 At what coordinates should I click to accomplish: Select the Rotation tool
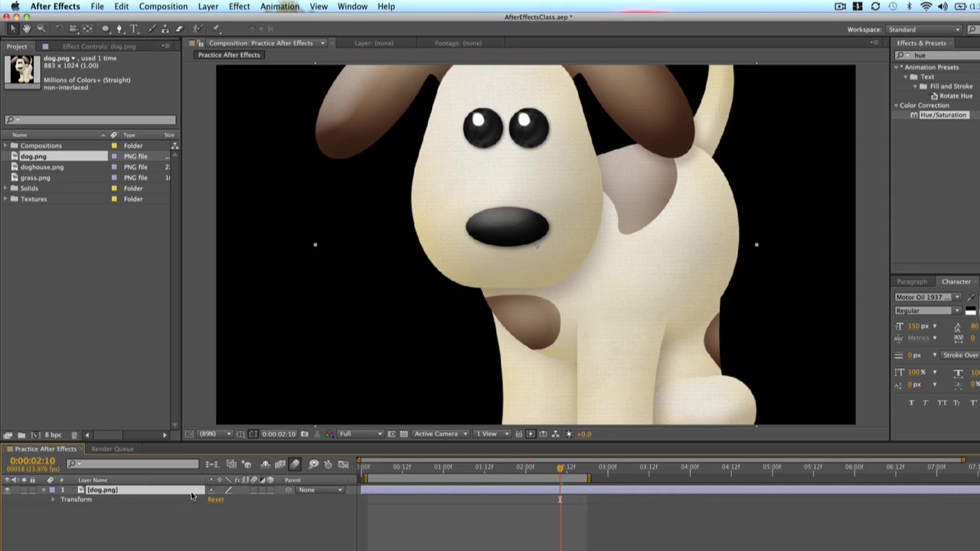pyautogui.click(x=60, y=29)
